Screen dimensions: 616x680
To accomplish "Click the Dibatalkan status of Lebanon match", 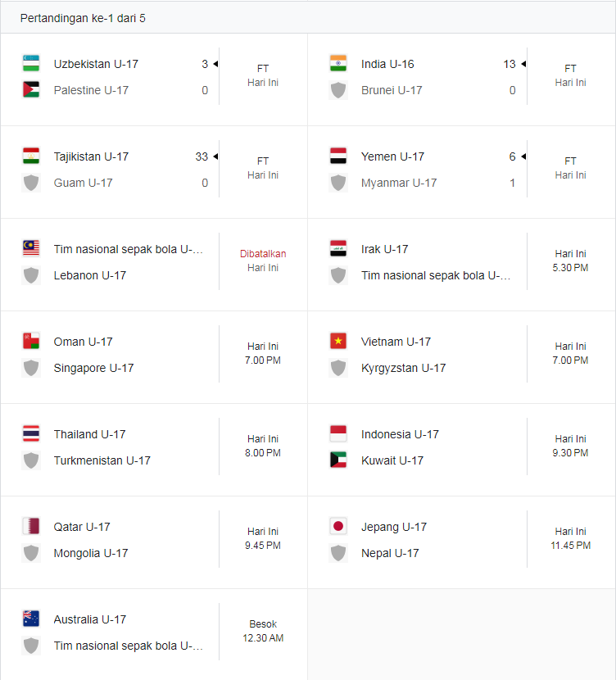I will pos(263,254).
